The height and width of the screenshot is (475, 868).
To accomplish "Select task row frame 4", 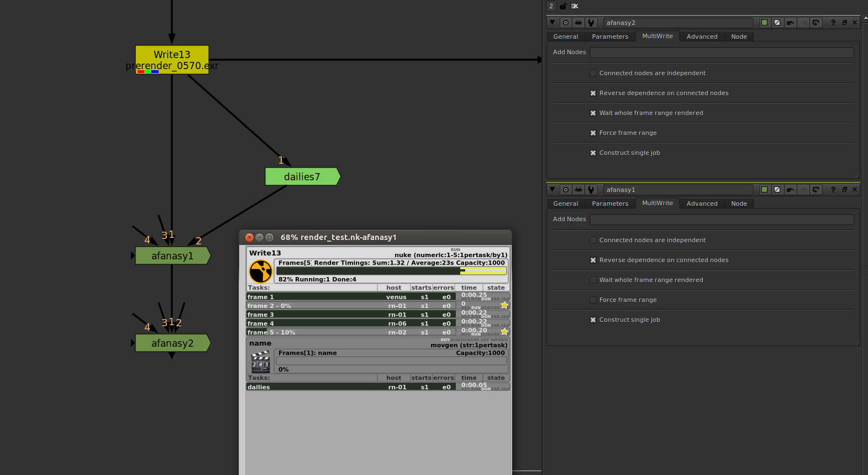I will click(378, 323).
